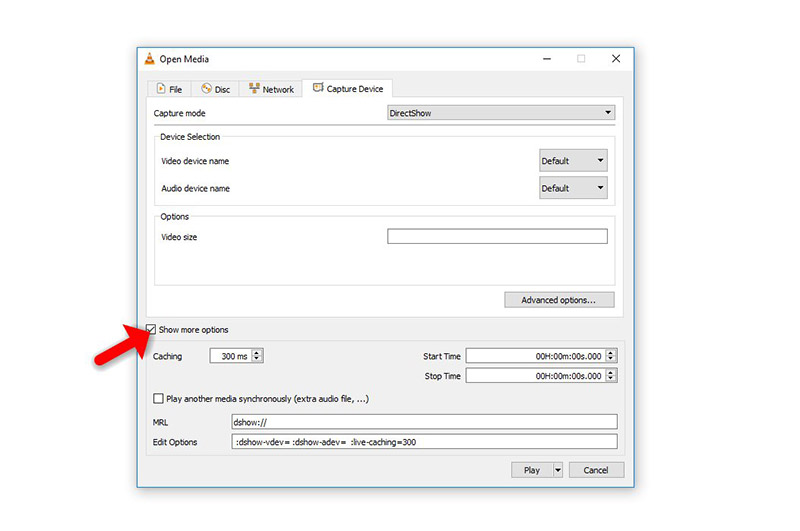Enable Play another media synchronously
Image resolution: width=800 pixels, height=531 pixels.
pos(159,399)
